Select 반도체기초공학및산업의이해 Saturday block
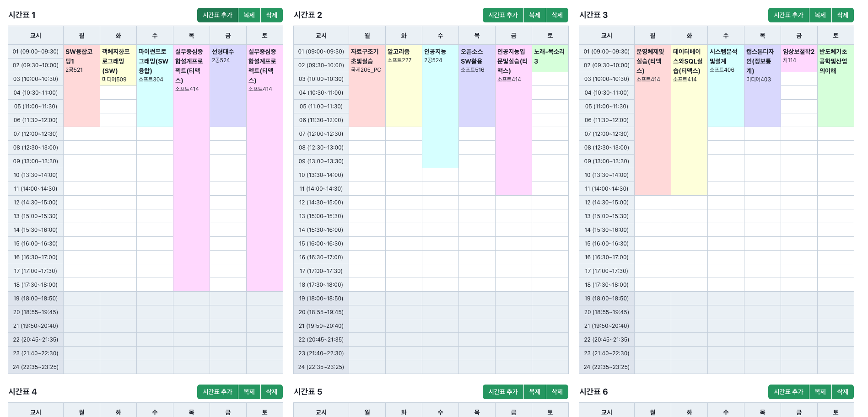Screen dimensions: 868x417 click(836, 86)
